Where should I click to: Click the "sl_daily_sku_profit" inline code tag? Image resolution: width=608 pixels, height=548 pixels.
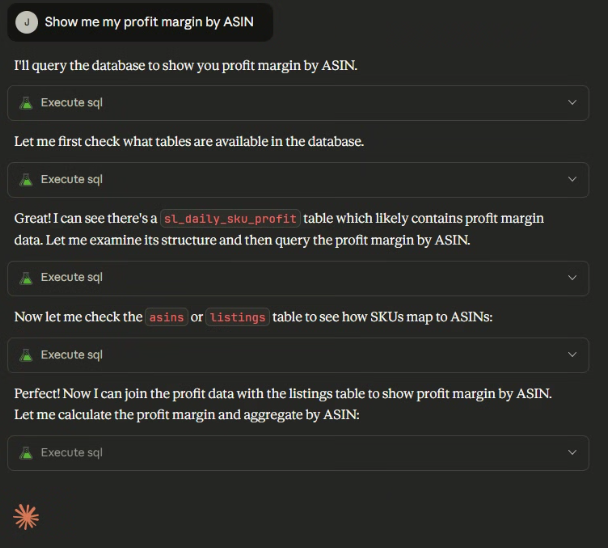[x=230, y=219]
